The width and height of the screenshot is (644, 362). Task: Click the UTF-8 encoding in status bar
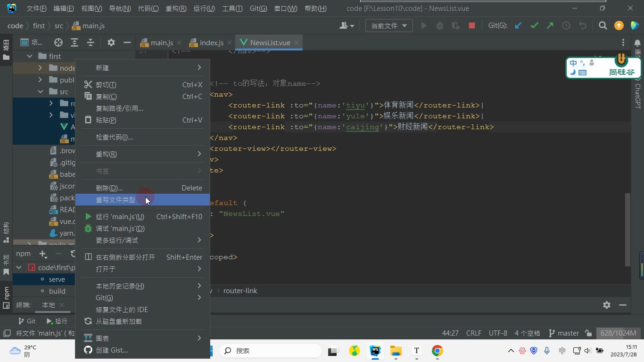pos(498,333)
